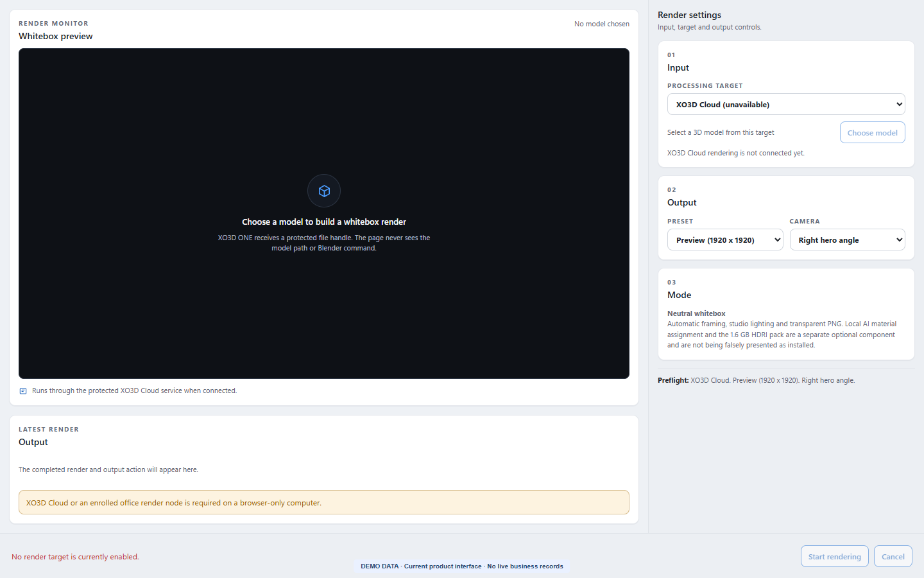
Task: Click the 3D cube icon in preview
Action: pos(324,191)
